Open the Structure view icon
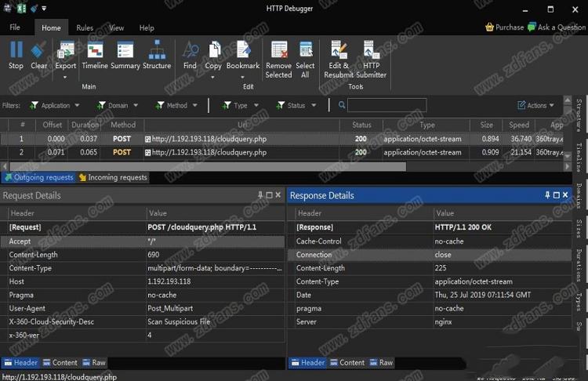 (157, 52)
